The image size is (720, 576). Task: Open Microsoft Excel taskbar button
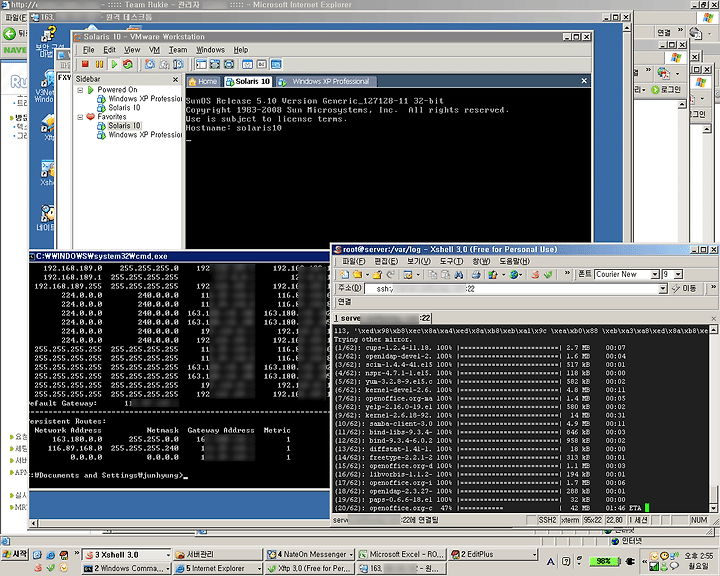[401, 555]
